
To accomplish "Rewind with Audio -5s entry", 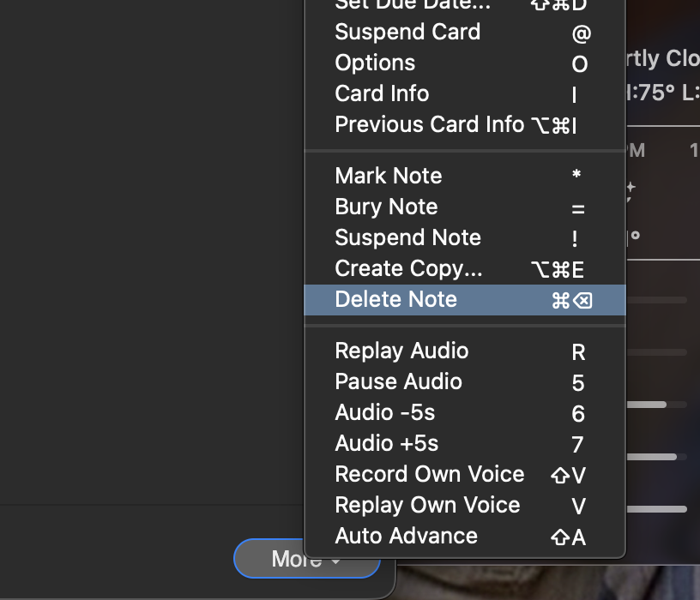I will (x=465, y=412).
